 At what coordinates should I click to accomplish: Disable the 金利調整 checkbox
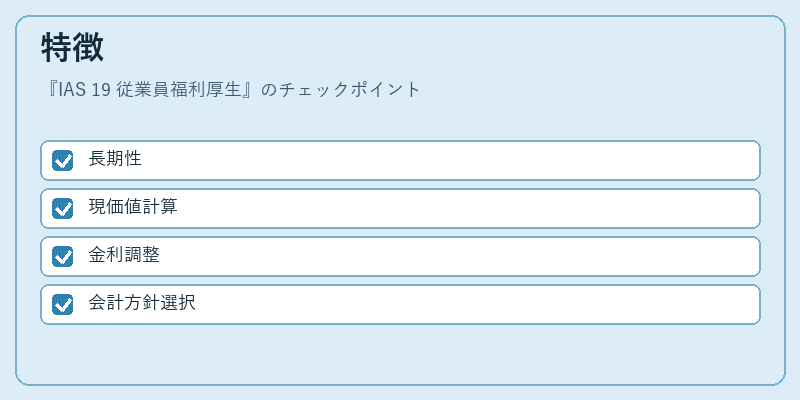[63, 256]
